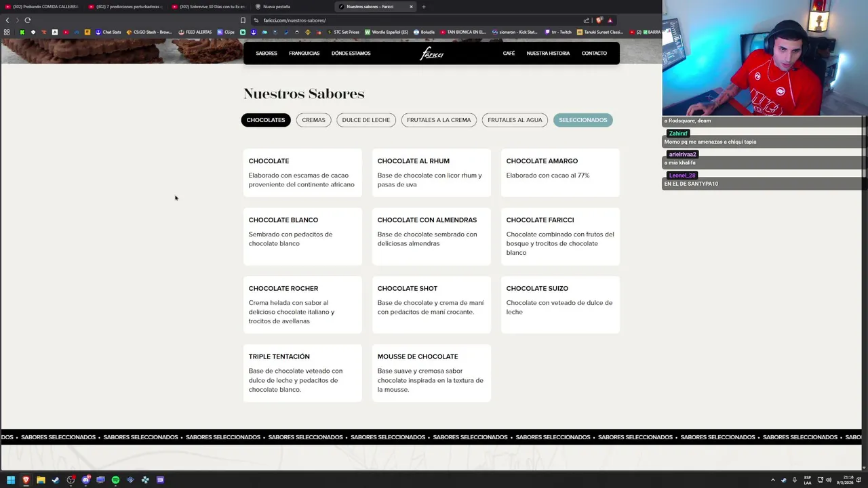The width and height of the screenshot is (868, 488).
Task: Click the CHOCOLATE FARICCI flavor card
Action: (560, 237)
